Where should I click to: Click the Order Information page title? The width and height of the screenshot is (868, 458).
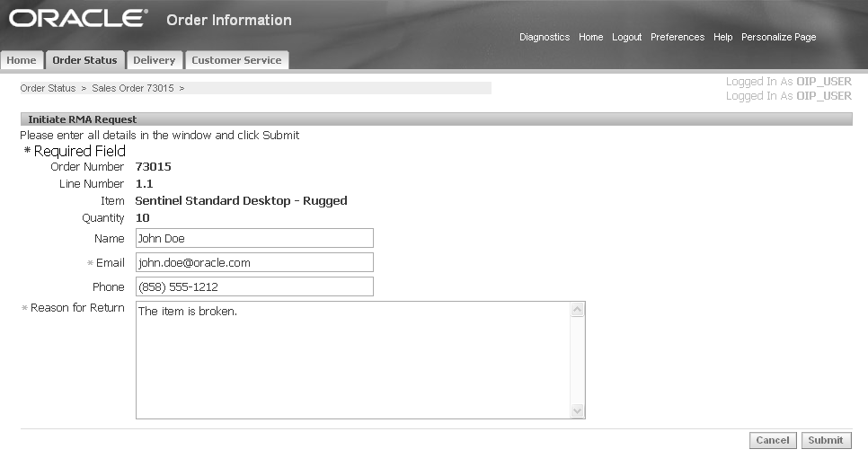[229, 20]
